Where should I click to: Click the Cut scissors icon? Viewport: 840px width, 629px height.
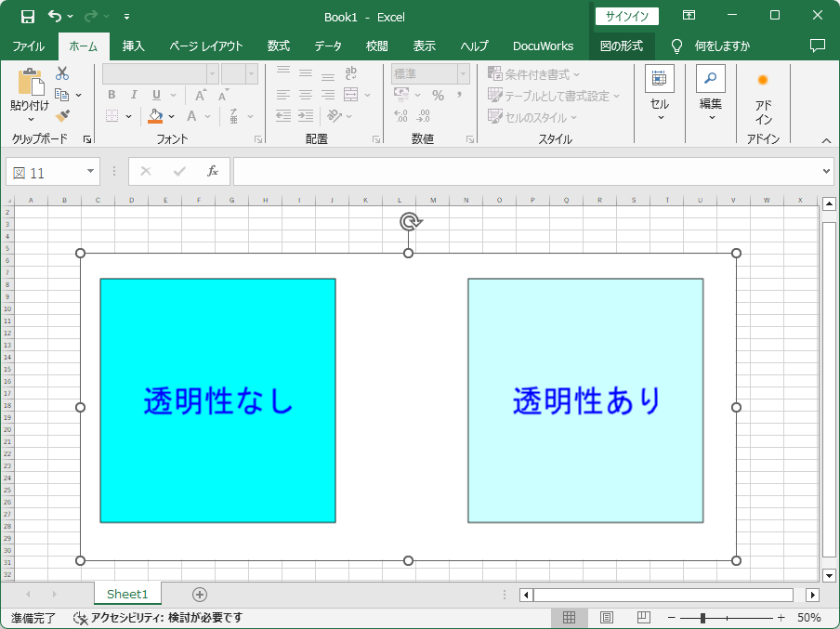62,73
